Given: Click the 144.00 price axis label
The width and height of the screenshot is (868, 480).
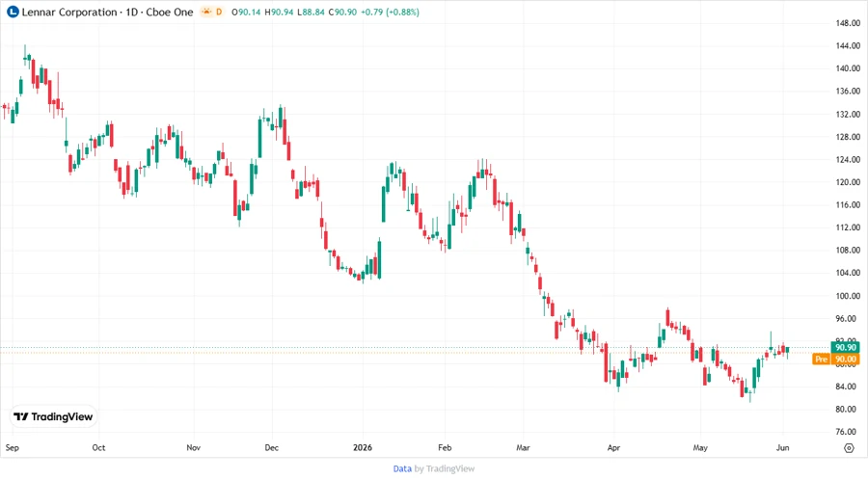Looking at the screenshot, I should [x=848, y=46].
